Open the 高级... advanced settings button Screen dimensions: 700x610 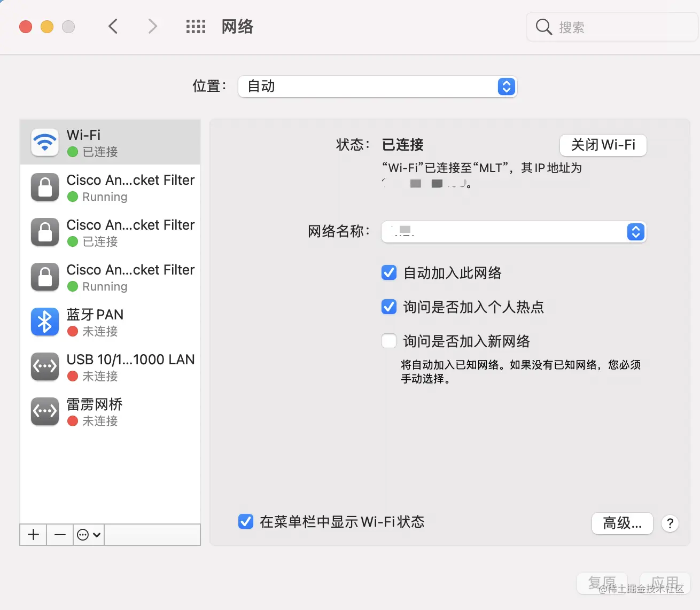[x=623, y=523]
